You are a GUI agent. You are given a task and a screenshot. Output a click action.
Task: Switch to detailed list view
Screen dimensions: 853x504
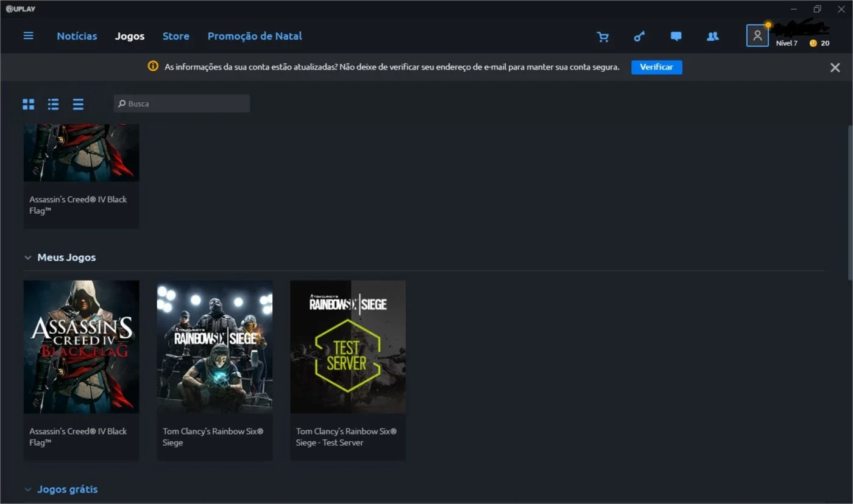[x=54, y=104]
